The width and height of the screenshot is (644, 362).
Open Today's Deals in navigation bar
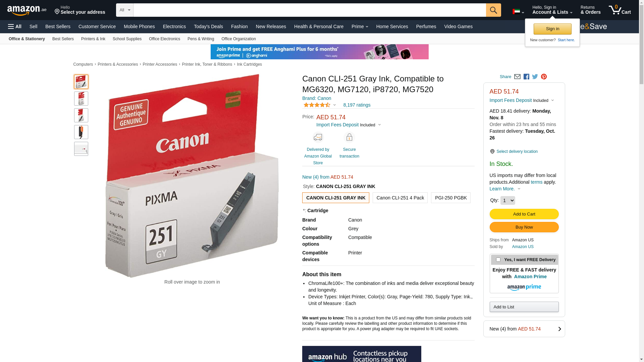click(208, 26)
